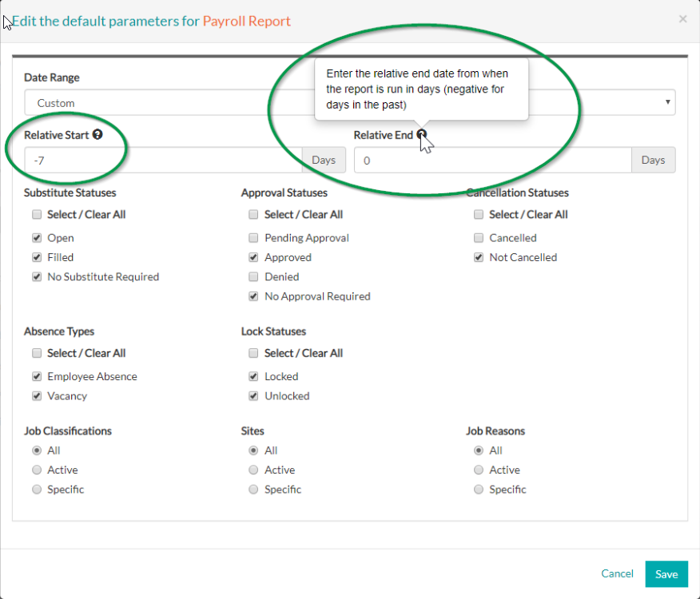
Task: Enable the Cancelled status
Action: click(x=478, y=237)
